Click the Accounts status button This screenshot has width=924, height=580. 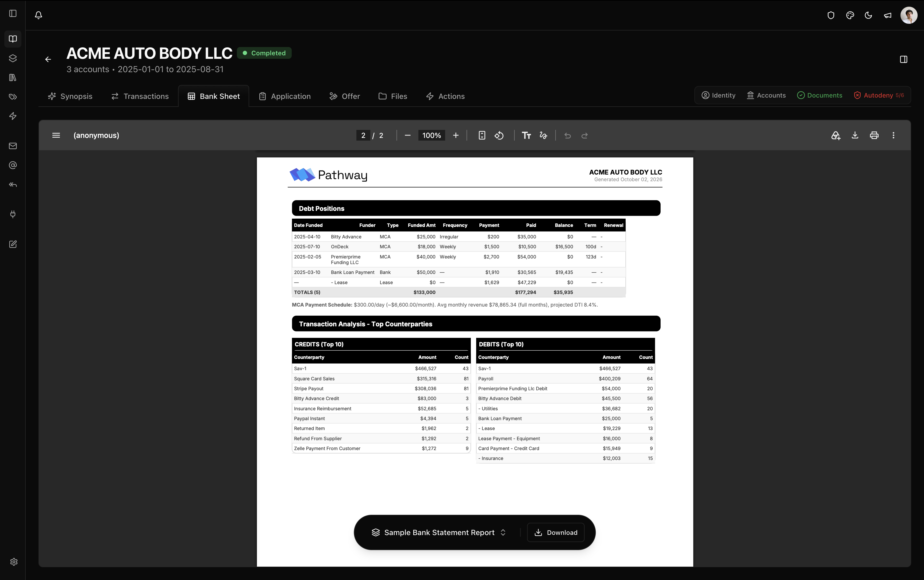(x=766, y=95)
